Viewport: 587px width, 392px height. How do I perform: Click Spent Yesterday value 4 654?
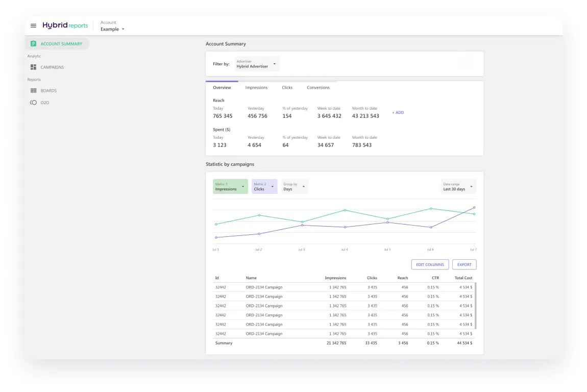(x=255, y=145)
